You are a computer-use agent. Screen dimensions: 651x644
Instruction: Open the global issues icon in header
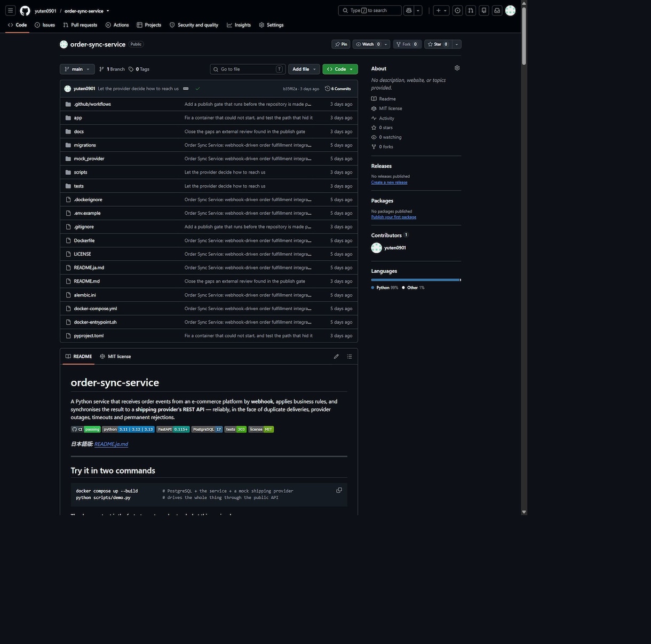(x=457, y=10)
